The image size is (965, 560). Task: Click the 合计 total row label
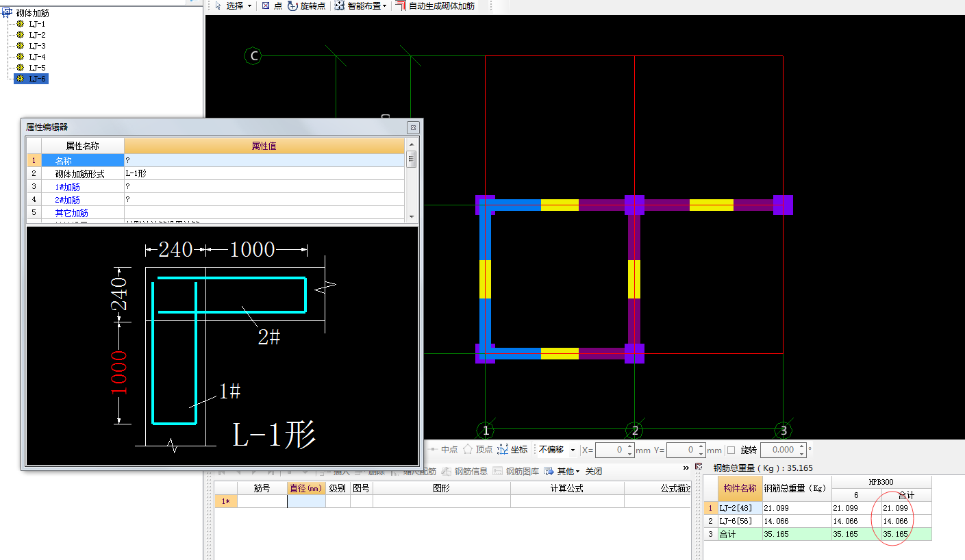click(x=728, y=534)
